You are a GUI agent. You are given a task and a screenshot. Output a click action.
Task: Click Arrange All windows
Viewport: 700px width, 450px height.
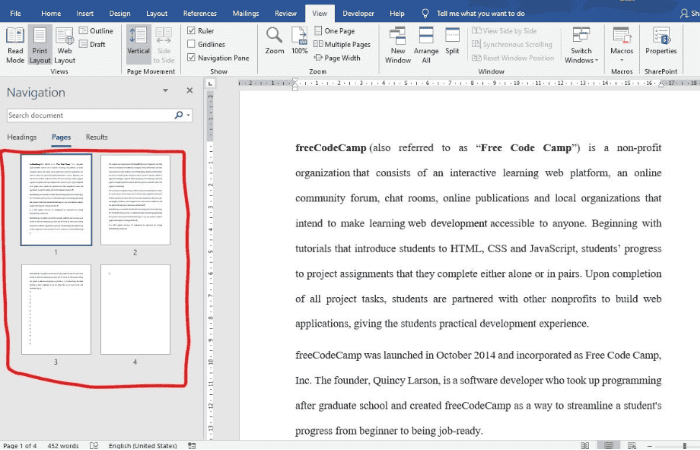pyautogui.click(x=426, y=46)
